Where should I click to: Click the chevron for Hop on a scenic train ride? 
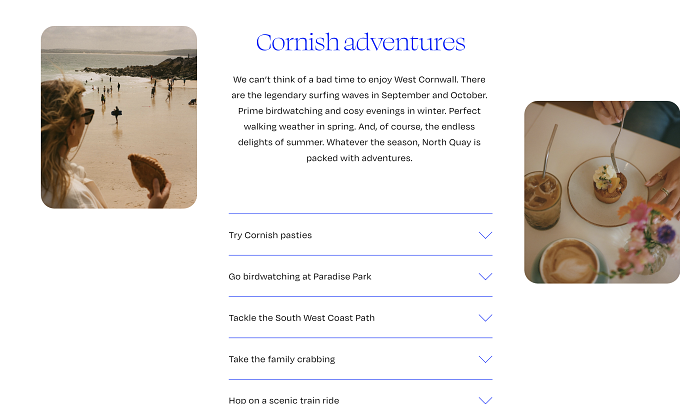pos(485,400)
